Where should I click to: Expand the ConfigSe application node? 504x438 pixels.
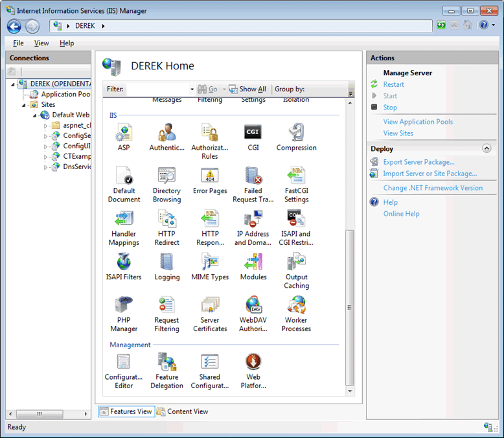(x=45, y=136)
